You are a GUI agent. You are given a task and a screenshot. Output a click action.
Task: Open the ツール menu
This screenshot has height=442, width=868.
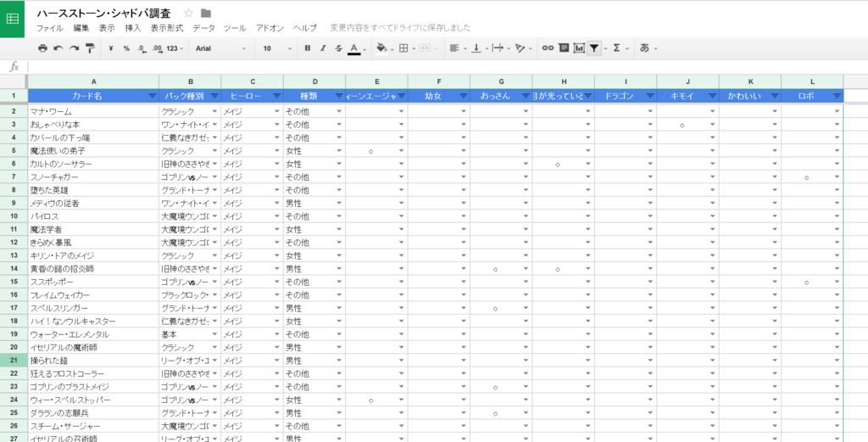(x=235, y=28)
